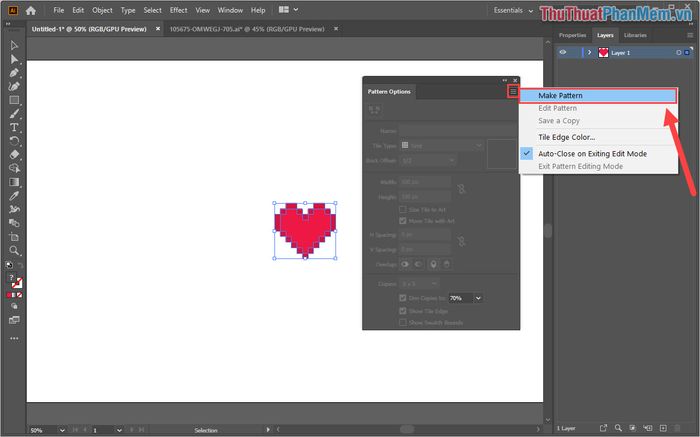The width and height of the screenshot is (700, 437).
Task: Choose the Type tool
Action: [x=14, y=128]
